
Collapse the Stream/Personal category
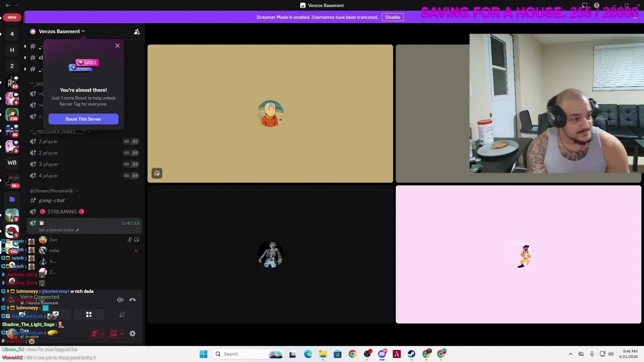(54, 191)
